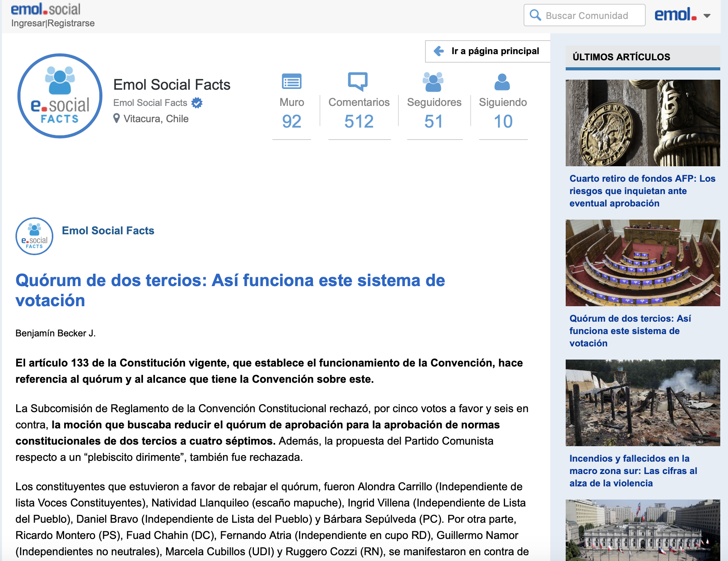Open the Seguidores tab label

[x=434, y=102]
